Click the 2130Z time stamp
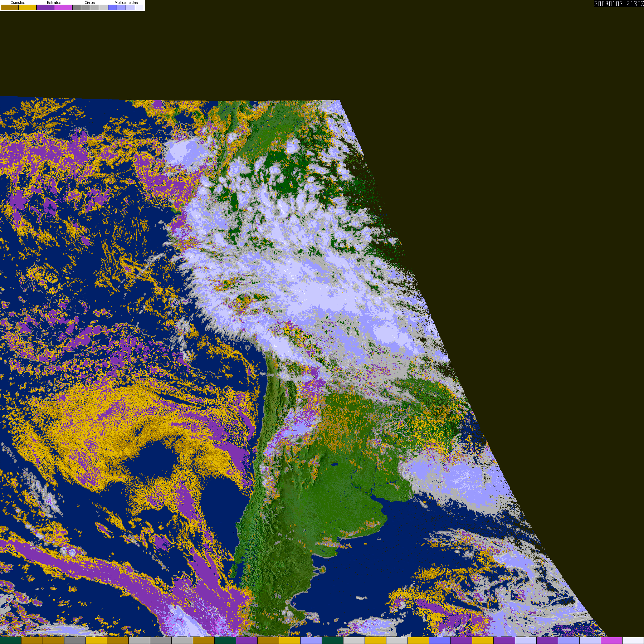644x644 pixels. (x=635, y=4)
